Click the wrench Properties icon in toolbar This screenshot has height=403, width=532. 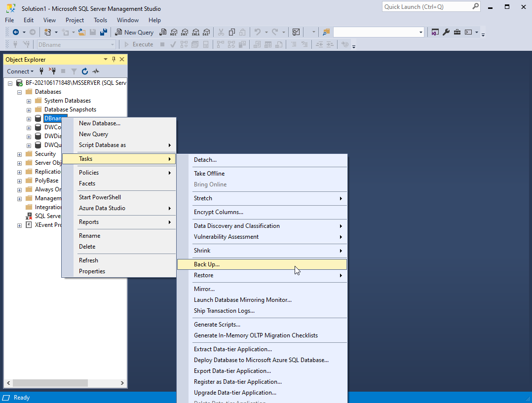(446, 33)
